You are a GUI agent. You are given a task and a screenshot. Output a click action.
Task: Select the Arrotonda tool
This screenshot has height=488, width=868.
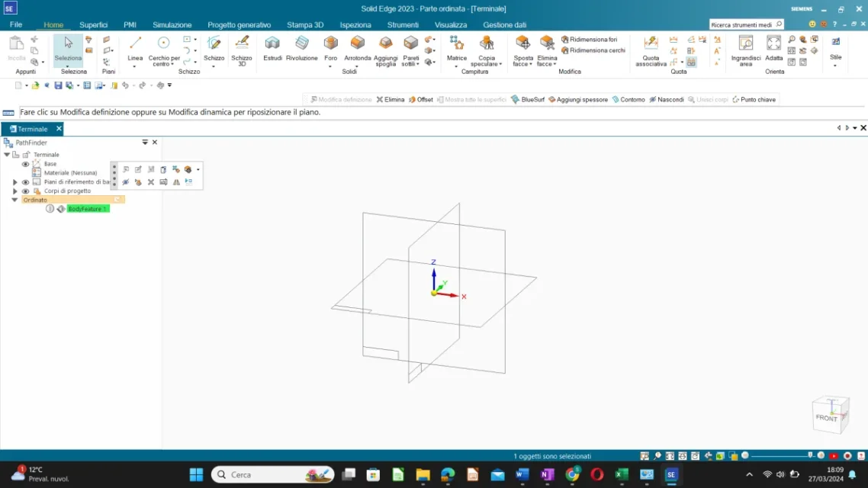pos(357,46)
